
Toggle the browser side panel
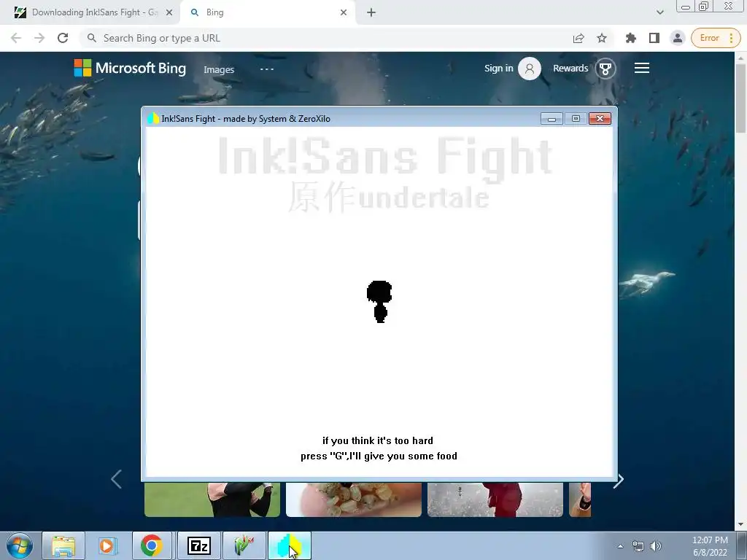pyautogui.click(x=654, y=38)
